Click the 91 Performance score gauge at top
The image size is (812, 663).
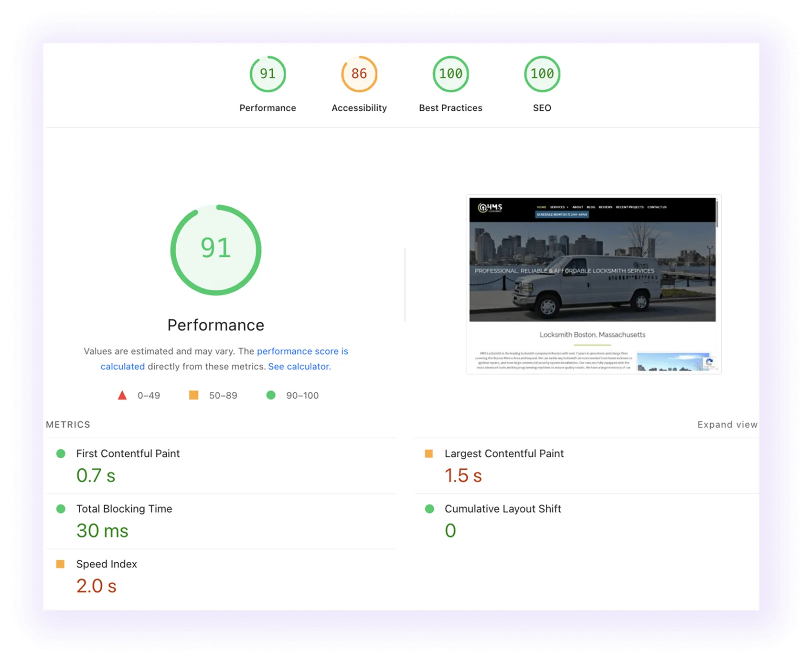coord(267,74)
